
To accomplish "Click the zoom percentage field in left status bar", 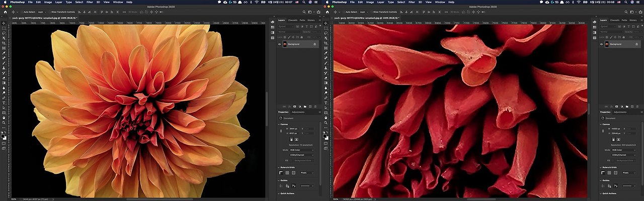I will [x=13, y=199].
